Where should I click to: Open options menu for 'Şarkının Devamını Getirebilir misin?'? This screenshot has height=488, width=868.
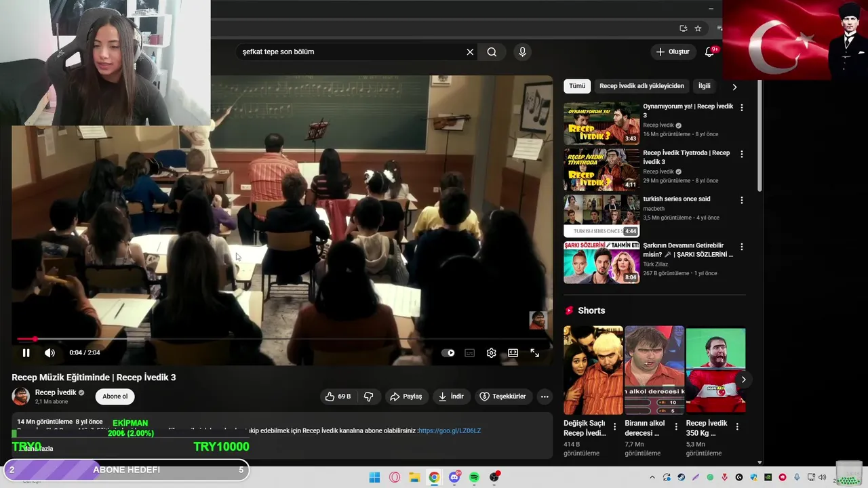(x=741, y=247)
